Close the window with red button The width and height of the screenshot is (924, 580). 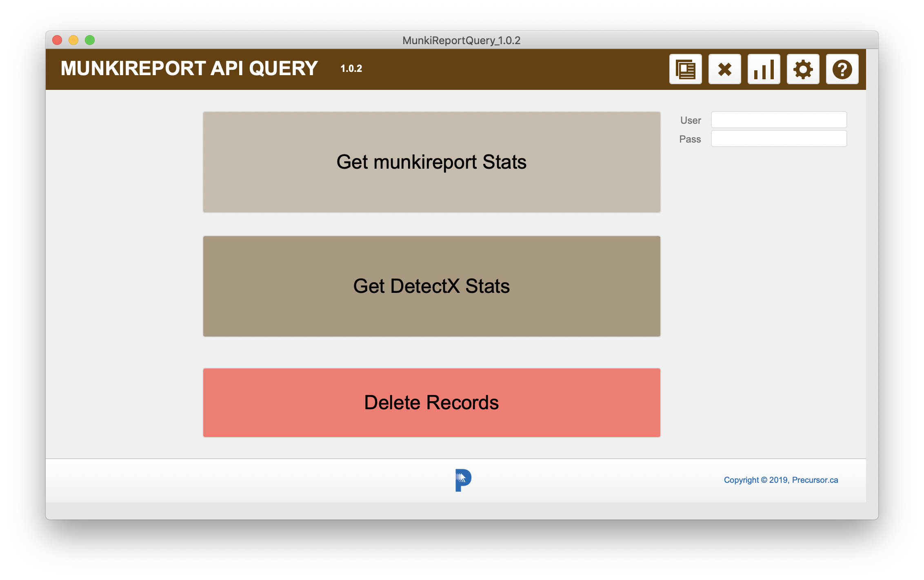pos(57,40)
